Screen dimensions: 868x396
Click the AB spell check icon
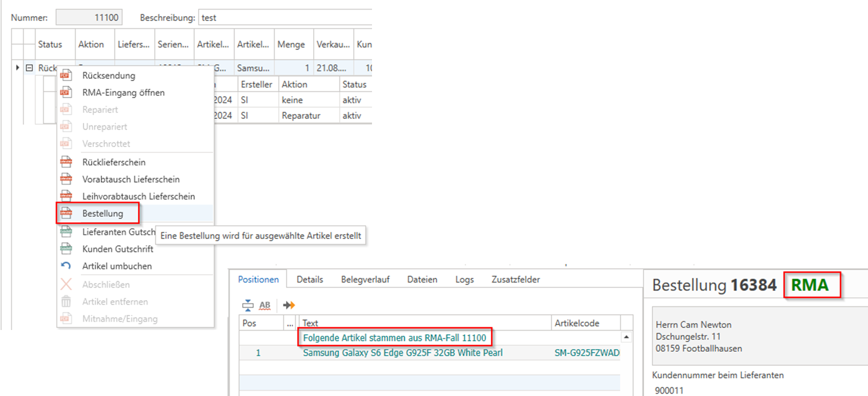pyautogui.click(x=265, y=305)
